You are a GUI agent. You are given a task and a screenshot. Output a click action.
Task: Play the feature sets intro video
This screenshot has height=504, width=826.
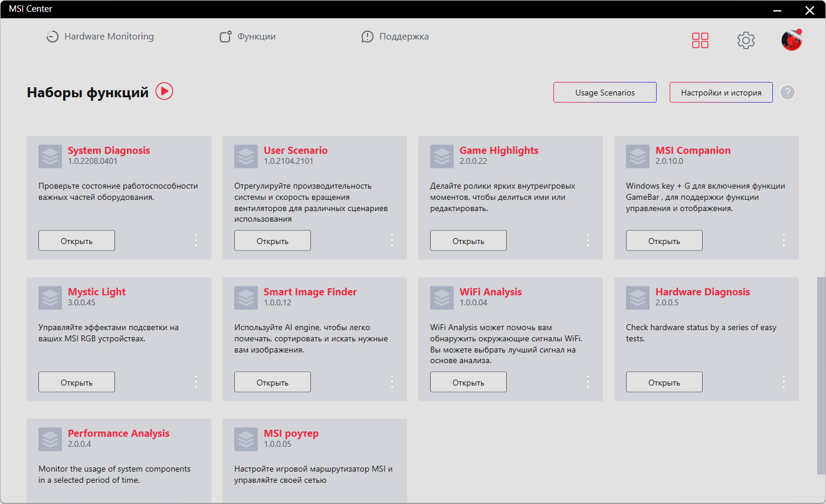coord(164,91)
